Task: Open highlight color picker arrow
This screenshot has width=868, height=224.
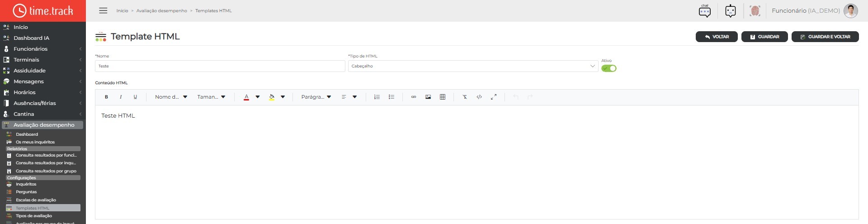Action: click(283, 97)
